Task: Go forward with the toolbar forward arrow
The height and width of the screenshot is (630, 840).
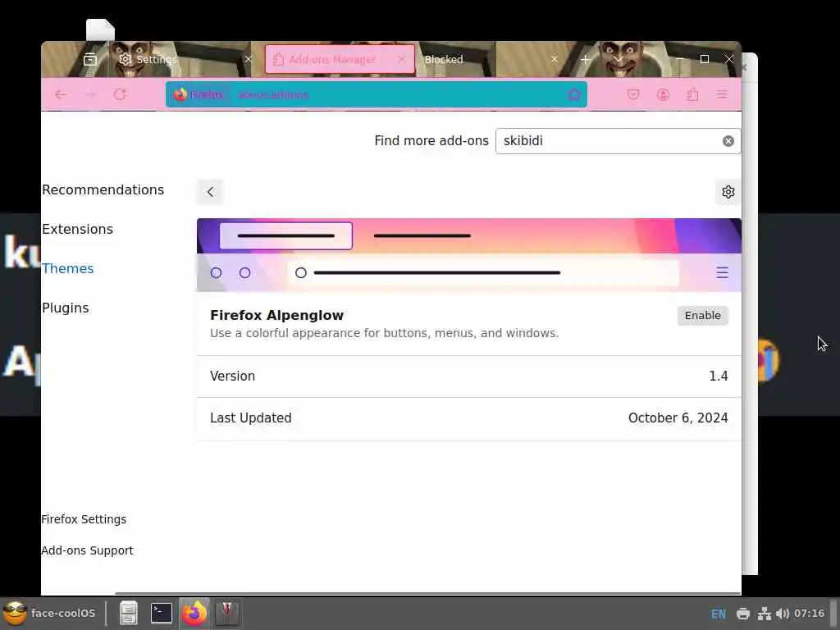Action: pos(90,95)
